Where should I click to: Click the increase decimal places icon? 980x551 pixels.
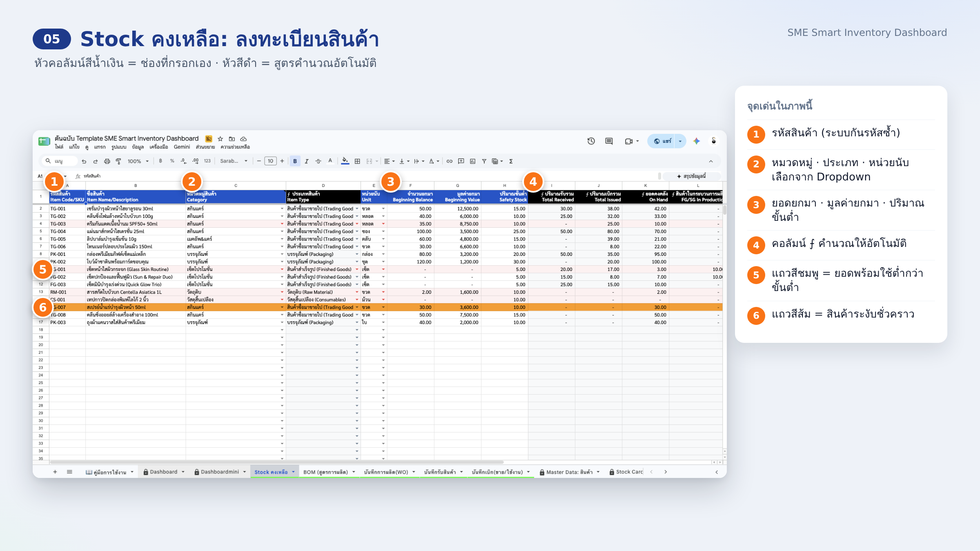click(196, 161)
